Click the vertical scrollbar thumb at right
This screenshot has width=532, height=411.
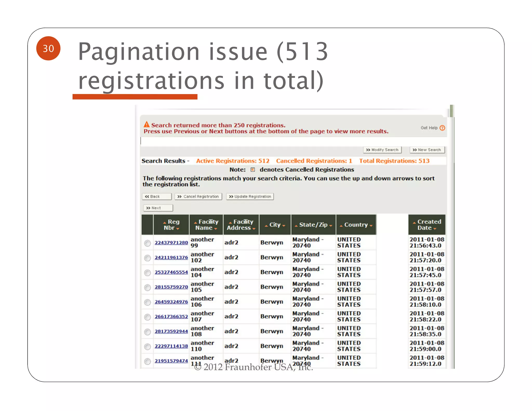(452, 111)
